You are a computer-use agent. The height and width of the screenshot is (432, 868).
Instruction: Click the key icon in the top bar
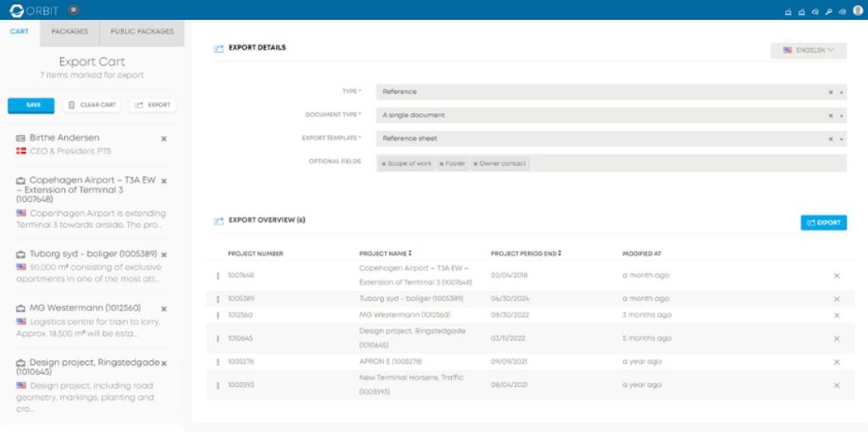[829, 11]
